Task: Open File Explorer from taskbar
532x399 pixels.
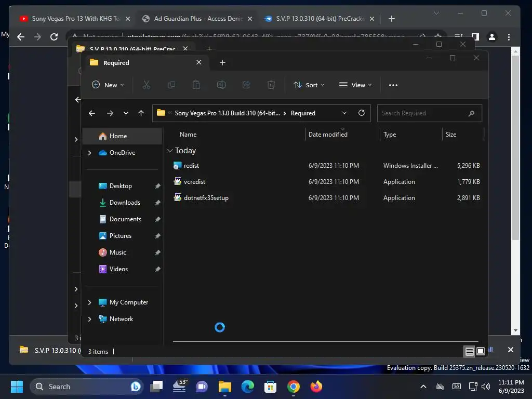Action: [224, 387]
